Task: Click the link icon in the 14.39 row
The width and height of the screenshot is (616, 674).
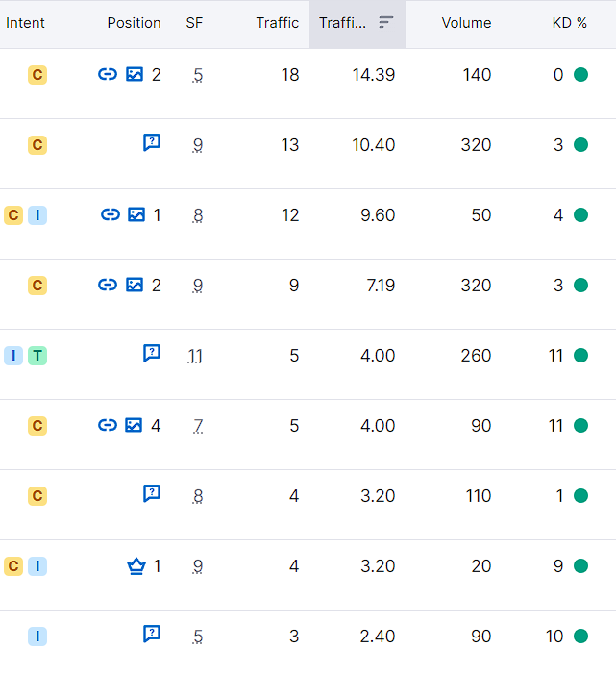Action: 108,74
